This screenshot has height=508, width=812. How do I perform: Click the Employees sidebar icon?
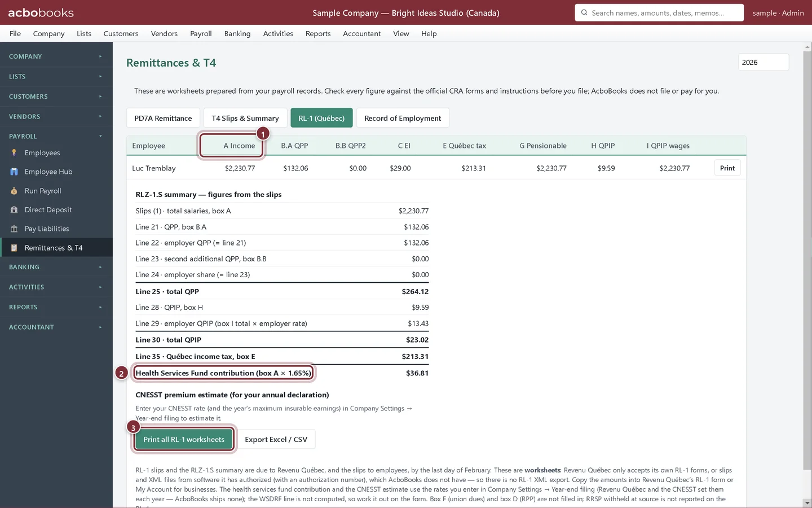click(x=14, y=153)
